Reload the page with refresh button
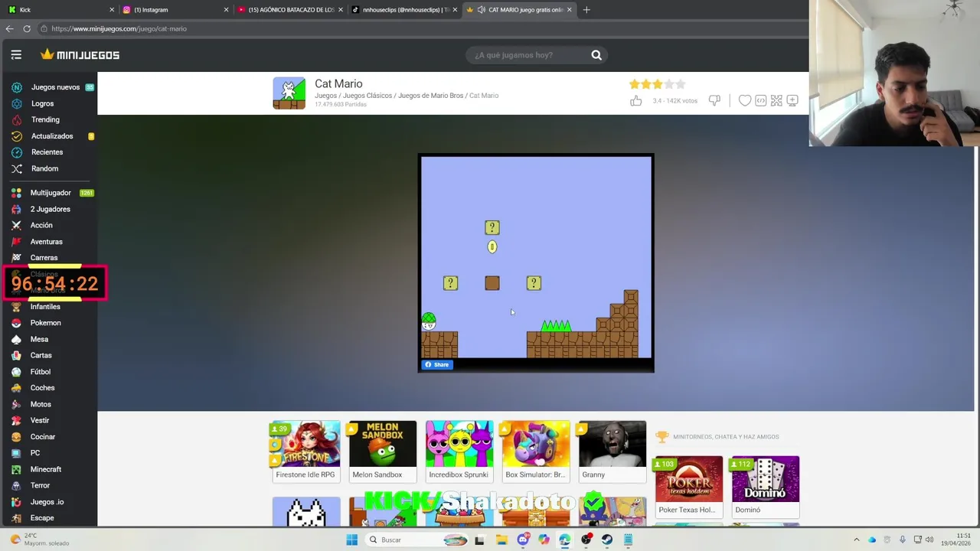Image resolution: width=980 pixels, height=551 pixels. click(27, 29)
